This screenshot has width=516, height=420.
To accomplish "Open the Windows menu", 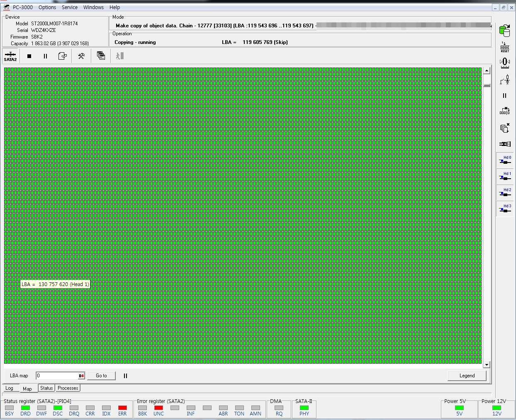I will [x=93, y=7].
